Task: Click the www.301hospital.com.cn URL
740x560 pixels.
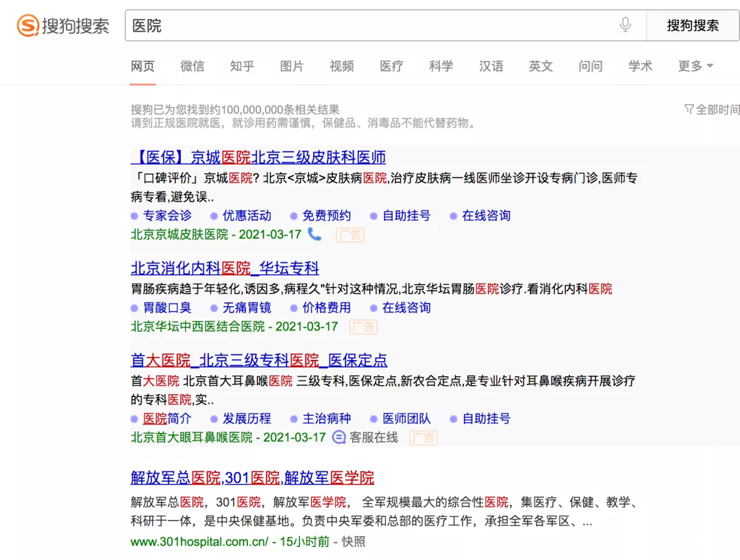Action: pos(199,541)
